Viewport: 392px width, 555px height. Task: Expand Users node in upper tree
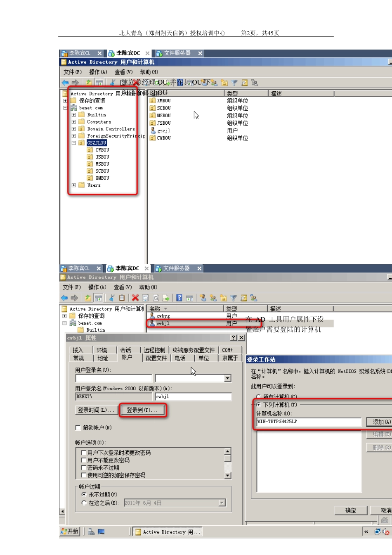tap(73, 185)
